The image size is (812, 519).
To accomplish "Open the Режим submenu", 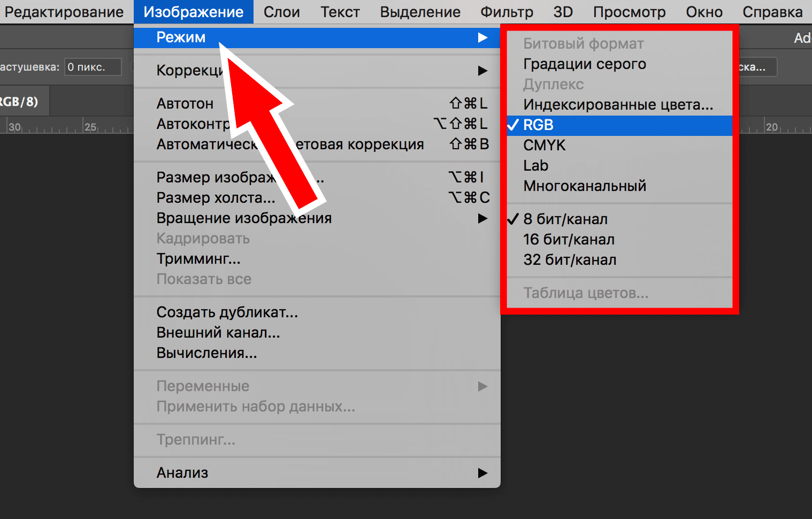I will coord(181,37).
